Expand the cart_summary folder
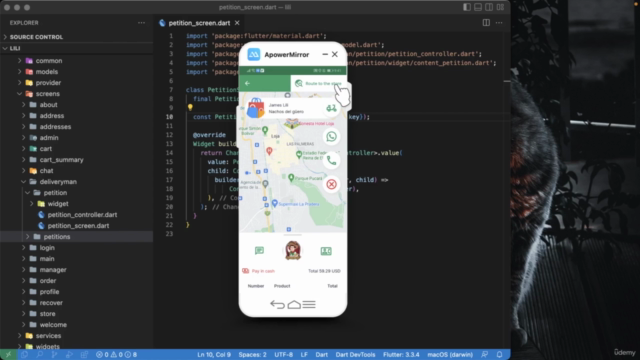Viewport: 640px width, 360px height. pyautogui.click(x=76, y=160)
